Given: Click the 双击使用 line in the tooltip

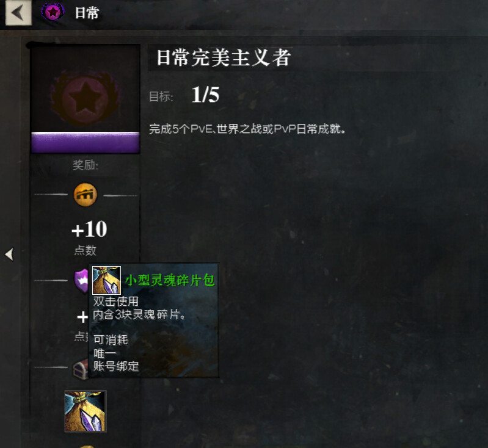Looking at the screenshot, I should point(116,301).
